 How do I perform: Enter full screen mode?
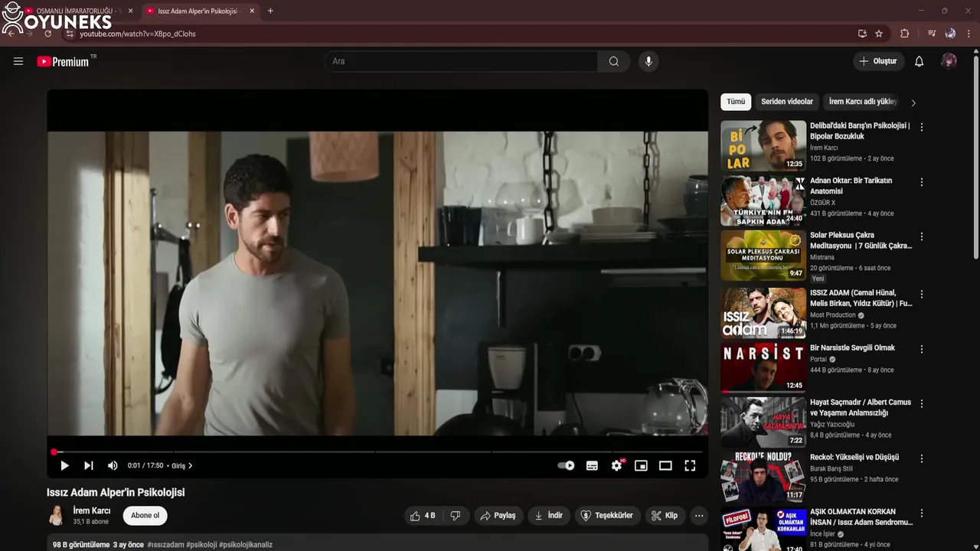tap(690, 465)
